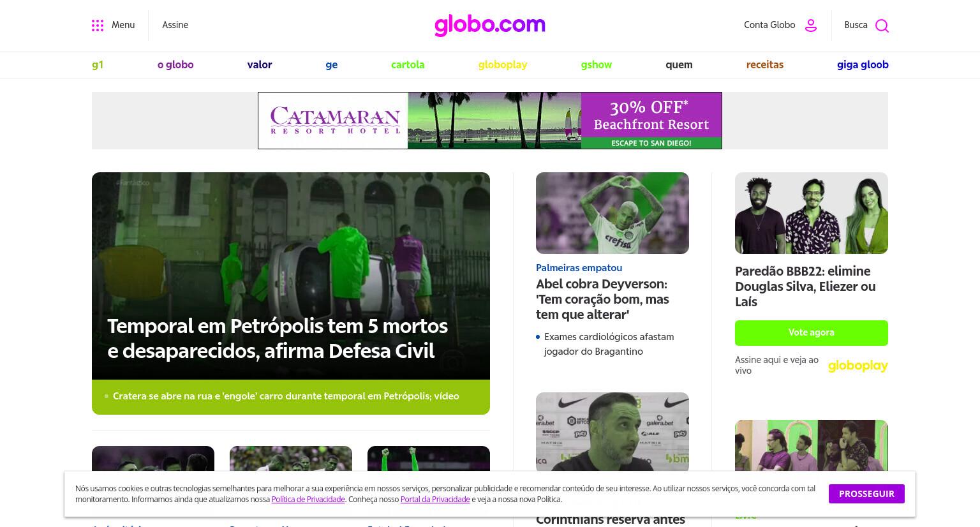Open Paredão BBB22 contestants thumbnail

[811, 213]
